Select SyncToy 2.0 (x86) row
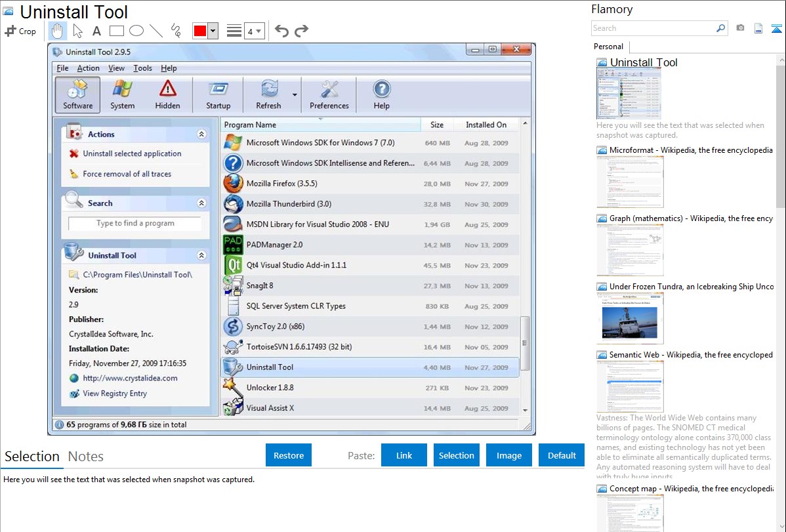The image size is (786, 532). pyautogui.click(x=370, y=327)
